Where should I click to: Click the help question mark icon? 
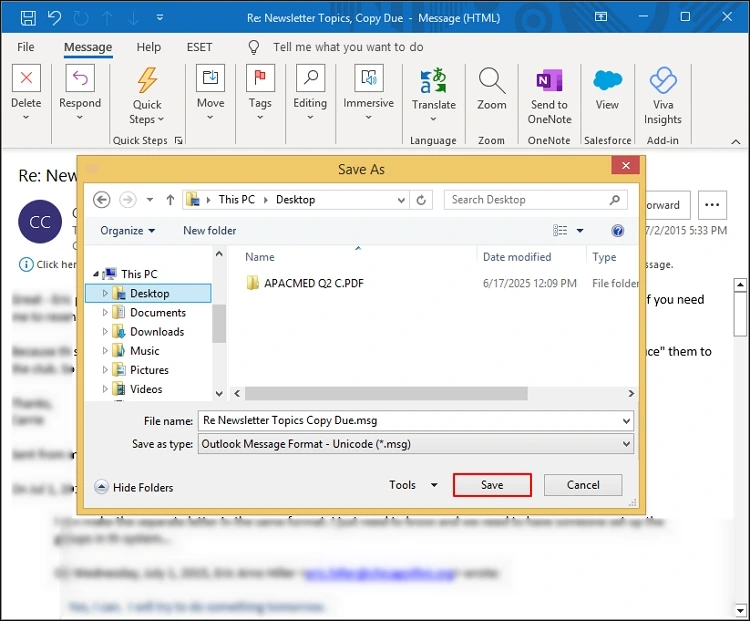pos(618,231)
